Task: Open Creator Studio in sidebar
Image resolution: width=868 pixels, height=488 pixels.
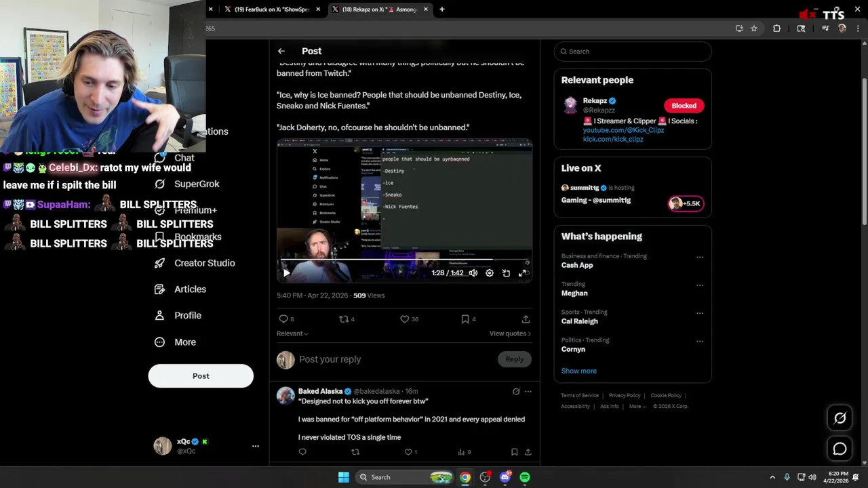Action: 195,263
